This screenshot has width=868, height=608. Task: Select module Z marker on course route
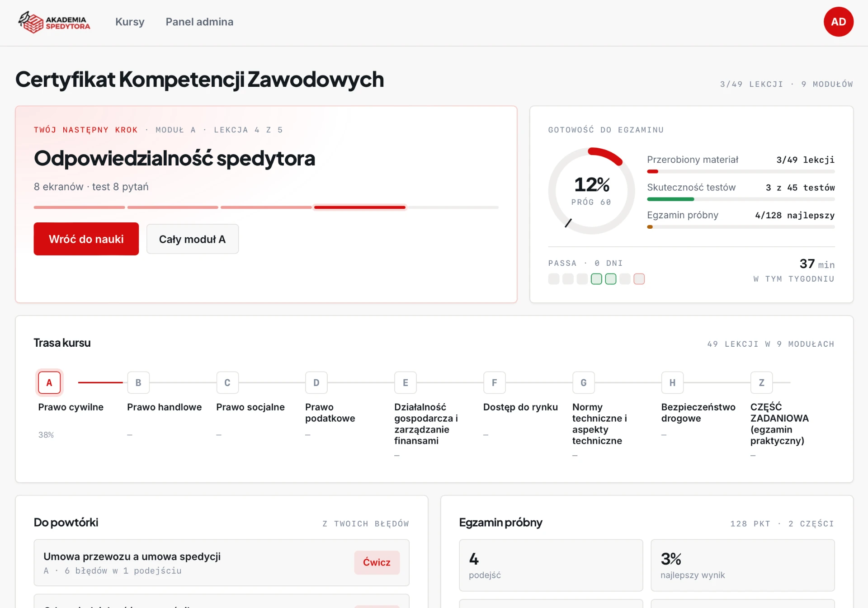(762, 382)
